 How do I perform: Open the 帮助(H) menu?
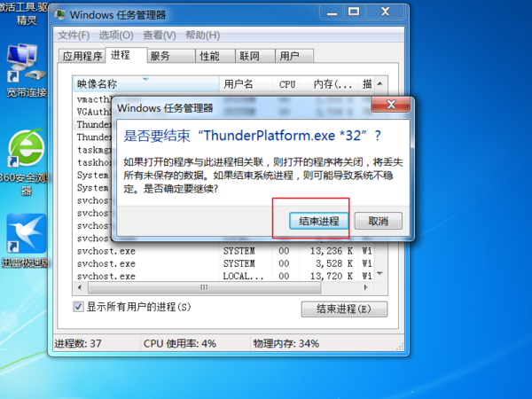202,35
